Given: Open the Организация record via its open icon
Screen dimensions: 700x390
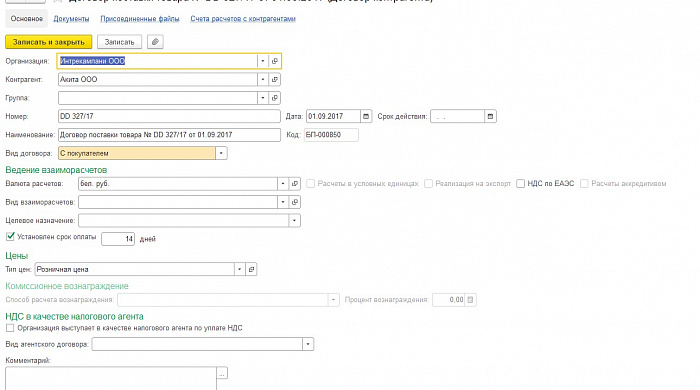Looking at the screenshot, I should coord(275,61).
